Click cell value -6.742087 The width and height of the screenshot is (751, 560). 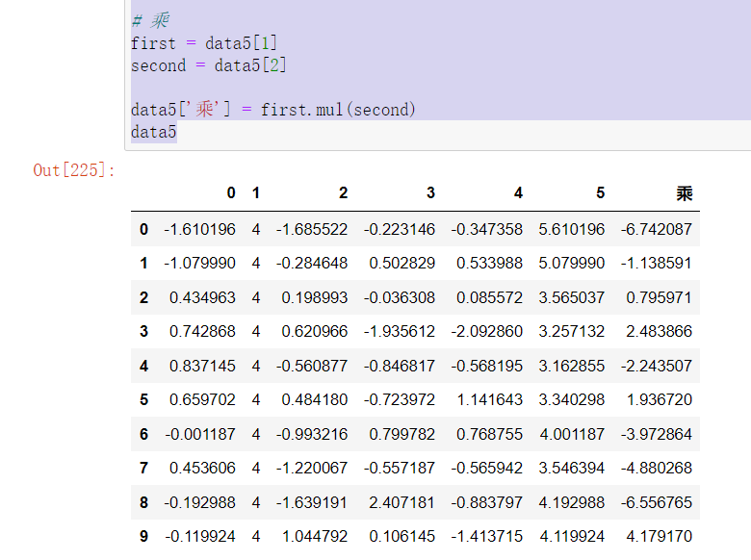pyautogui.click(x=657, y=229)
